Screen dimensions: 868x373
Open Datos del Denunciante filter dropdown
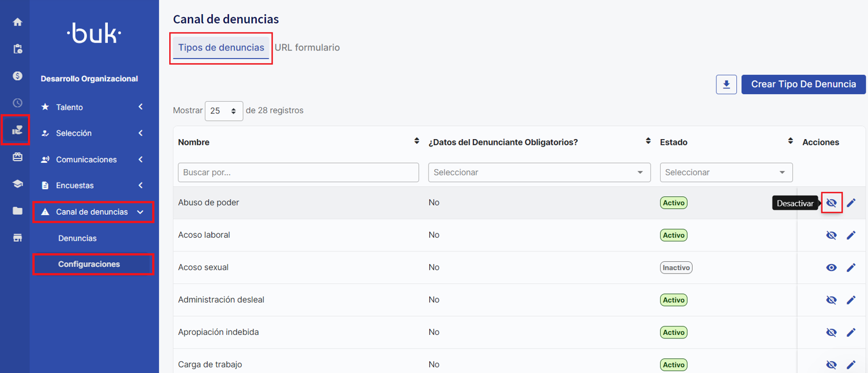click(539, 173)
